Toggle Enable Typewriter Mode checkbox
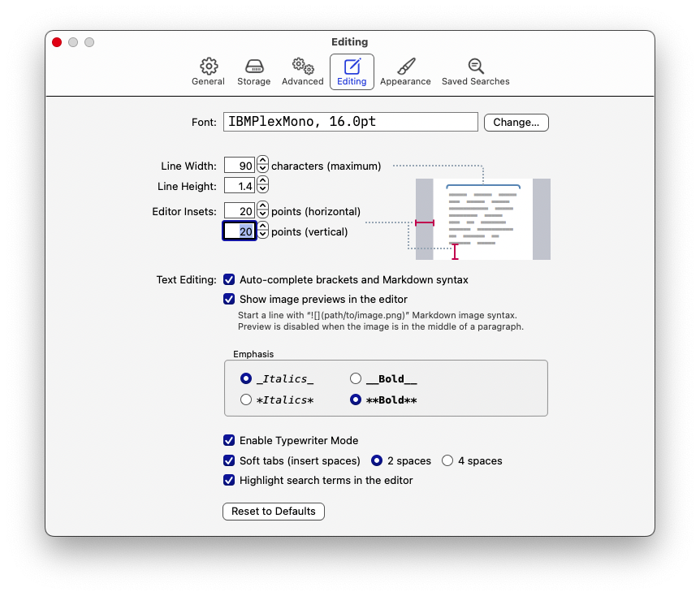This screenshot has height=596, width=700. (229, 440)
